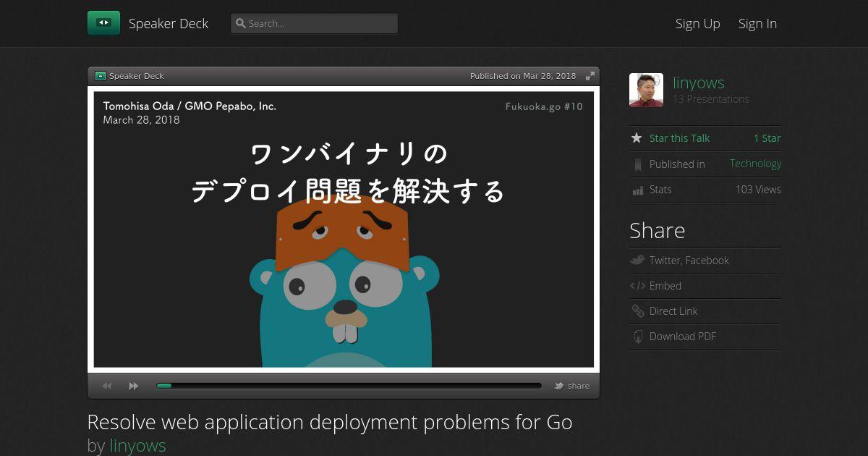Image resolution: width=868 pixels, height=456 pixels.
Task: Click the bar chart Stats icon
Action: (x=637, y=190)
